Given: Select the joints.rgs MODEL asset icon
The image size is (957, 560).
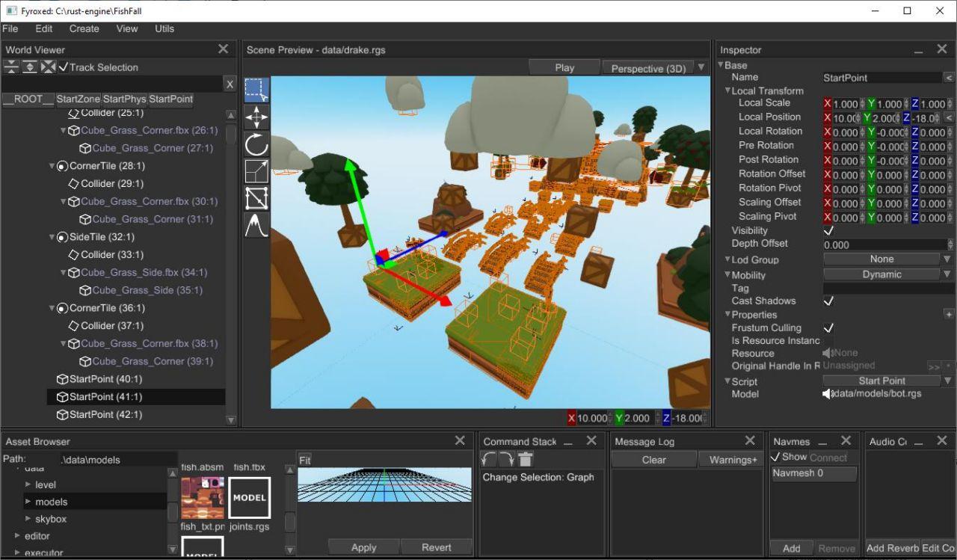Looking at the screenshot, I should tap(249, 497).
